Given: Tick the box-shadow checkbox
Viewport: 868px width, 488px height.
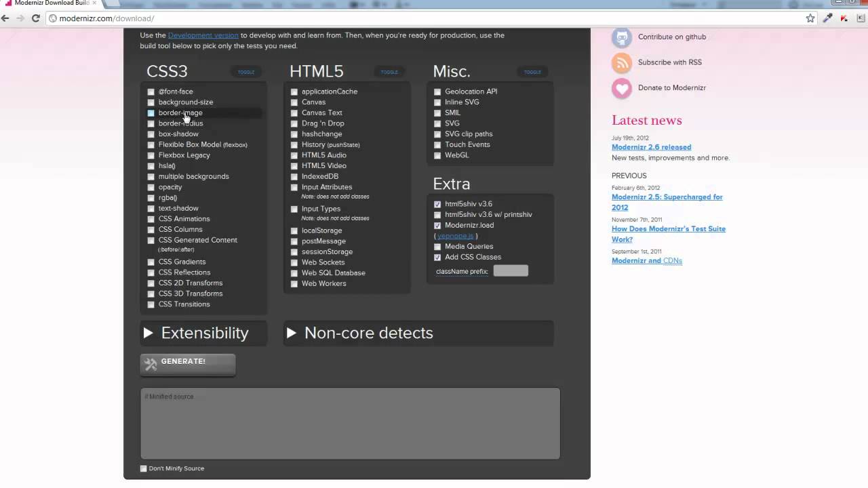Looking at the screenshot, I should coord(151,134).
